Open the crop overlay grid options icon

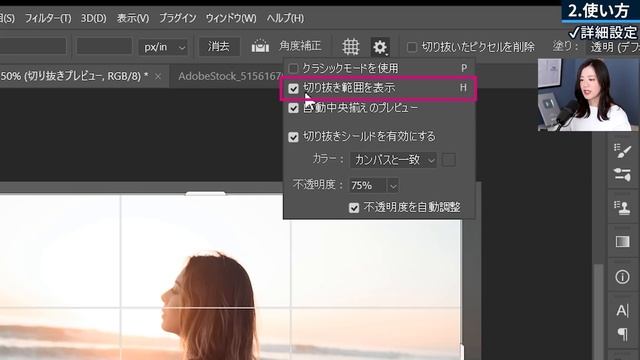click(x=351, y=47)
